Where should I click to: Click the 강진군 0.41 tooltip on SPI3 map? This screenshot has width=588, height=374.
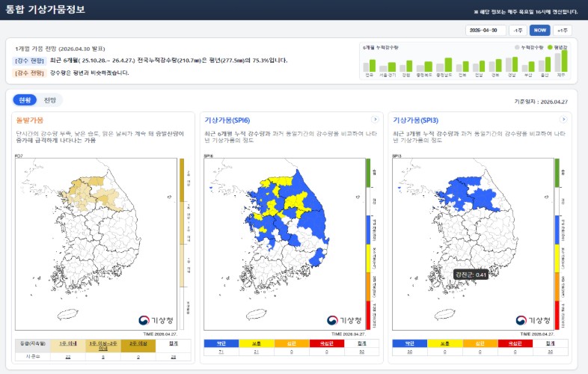[471, 275]
